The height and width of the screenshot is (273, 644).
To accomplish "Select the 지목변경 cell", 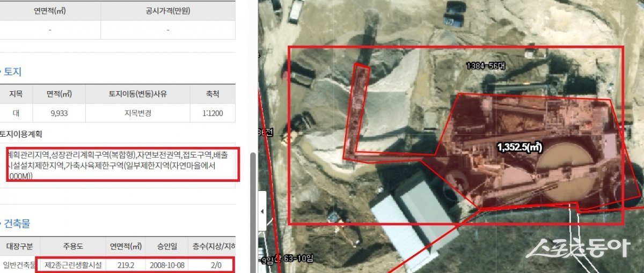I will click(137, 113).
